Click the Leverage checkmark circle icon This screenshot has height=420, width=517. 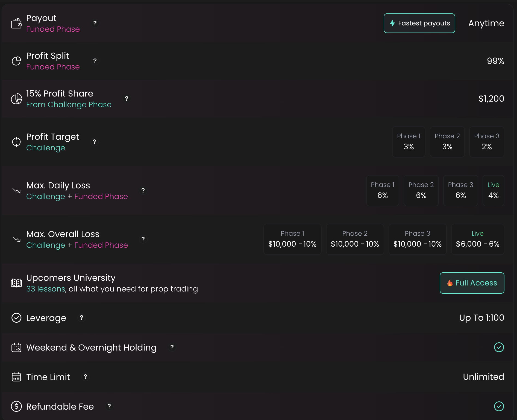pyautogui.click(x=16, y=318)
